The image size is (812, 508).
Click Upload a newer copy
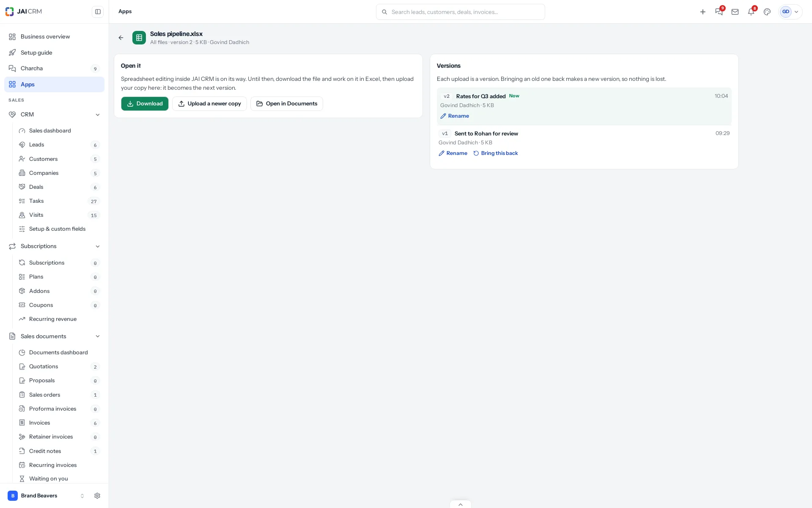(209, 104)
